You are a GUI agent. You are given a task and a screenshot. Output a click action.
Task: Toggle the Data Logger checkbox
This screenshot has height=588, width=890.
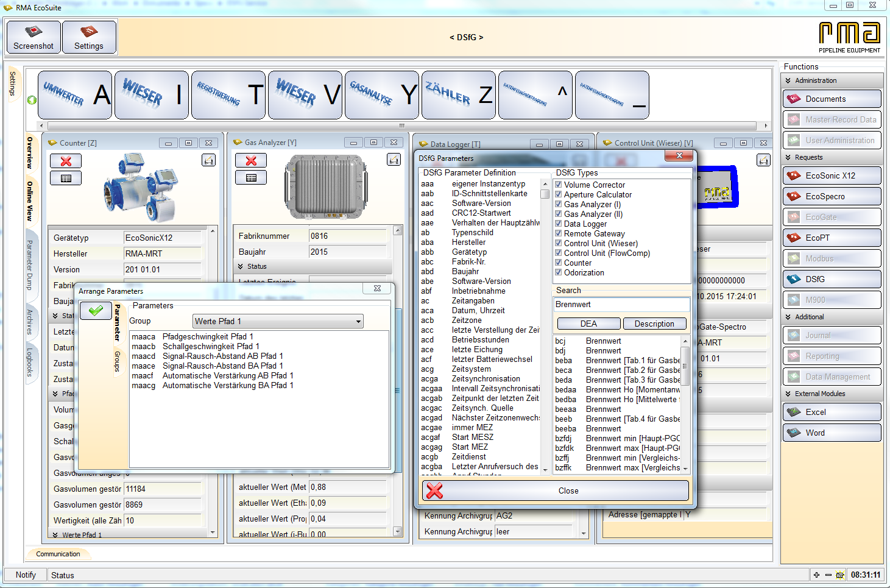tap(558, 224)
